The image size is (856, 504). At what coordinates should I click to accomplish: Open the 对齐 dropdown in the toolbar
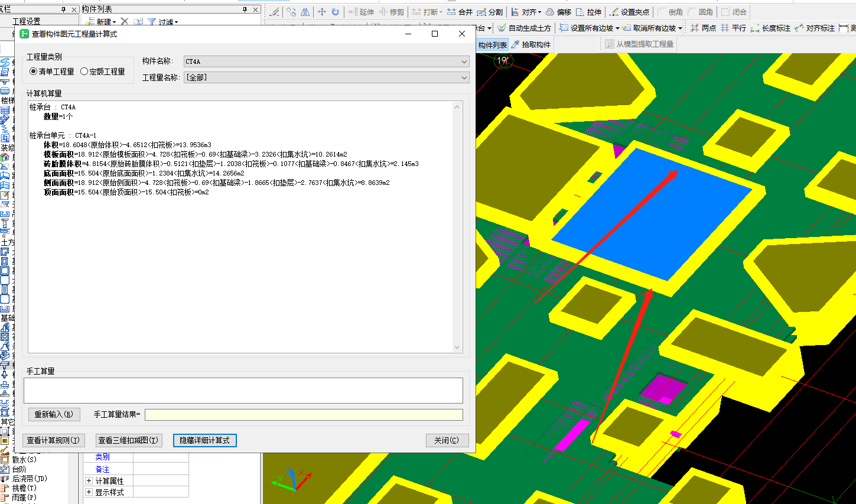526,12
